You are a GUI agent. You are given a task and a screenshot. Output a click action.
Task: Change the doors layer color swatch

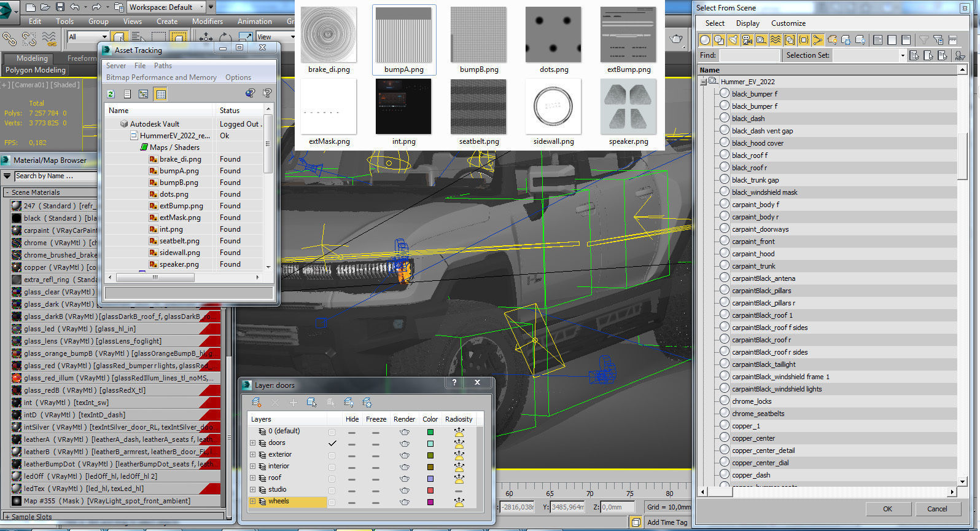(430, 443)
